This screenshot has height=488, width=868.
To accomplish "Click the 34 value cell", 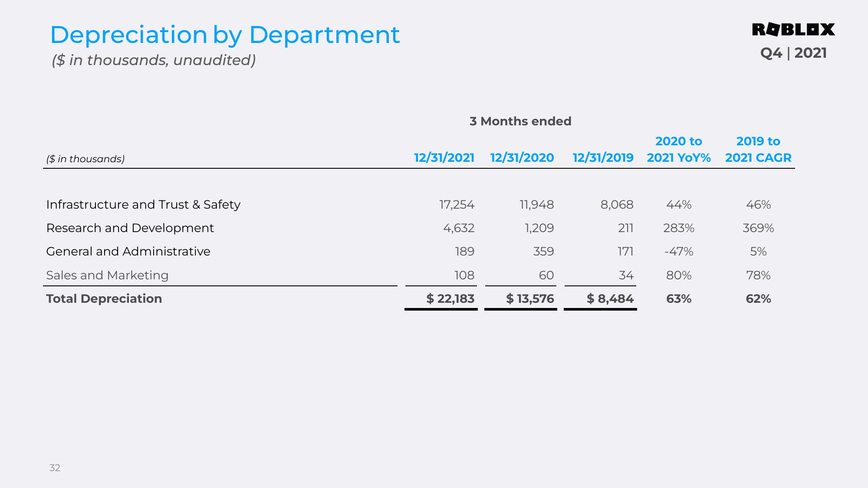I will (626, 275).
